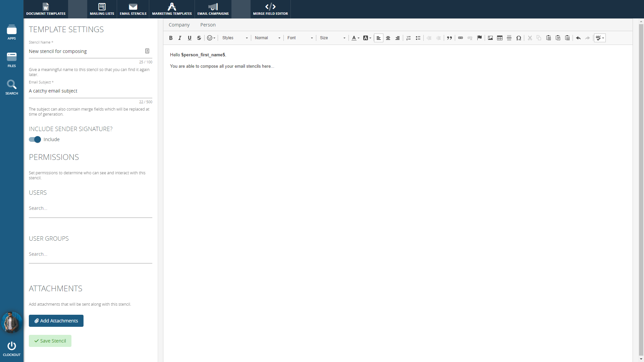Click the Save Stencil button
644x362 pixels.
pyautogui.click(x=50, y=341)
